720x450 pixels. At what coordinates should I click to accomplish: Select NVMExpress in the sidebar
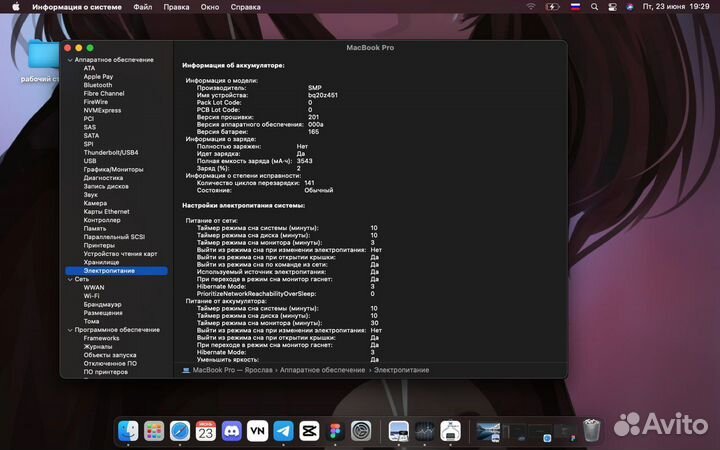click(x=102, y=110)
